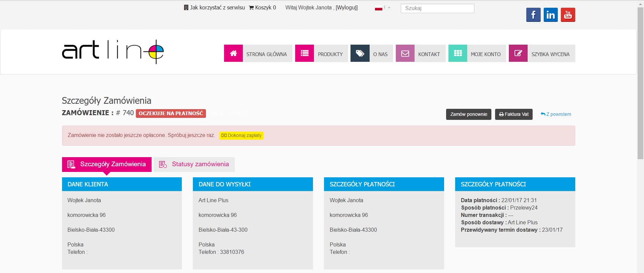Click the yellow Dokonaj zapłaty button
Screen dimensions: 644x273
click(241, 135)
